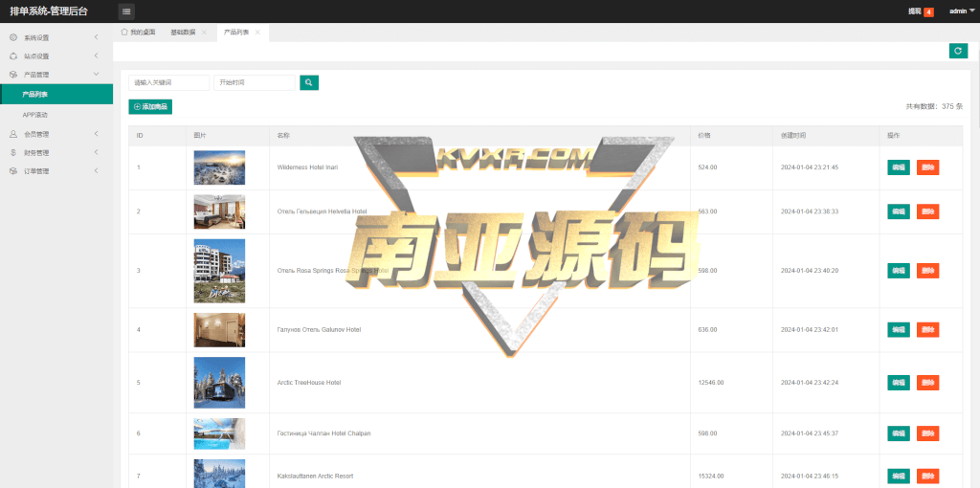This screenshot has height=488, width=980.
Task: Expand the 订单管理 menu chevron
Action: point(97,171)
